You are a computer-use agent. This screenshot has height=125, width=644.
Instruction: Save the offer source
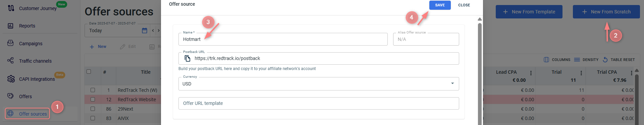point(440,5)
